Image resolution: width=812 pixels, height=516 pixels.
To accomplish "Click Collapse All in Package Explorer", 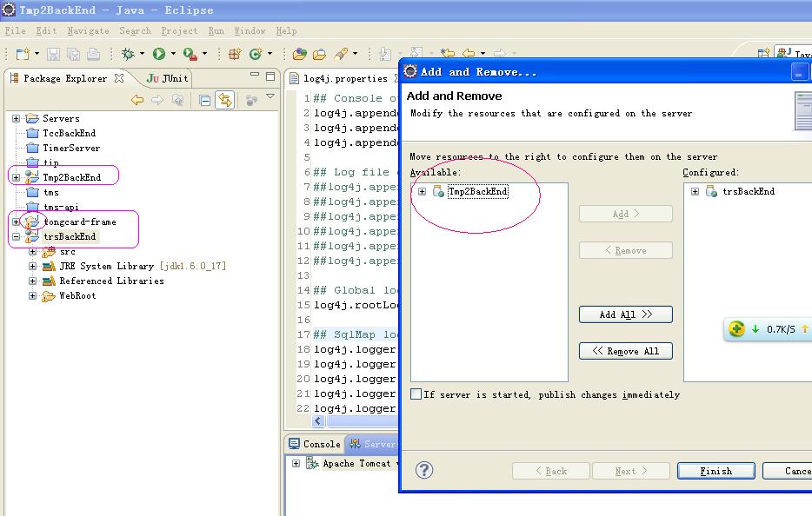I will coord(205,100).
